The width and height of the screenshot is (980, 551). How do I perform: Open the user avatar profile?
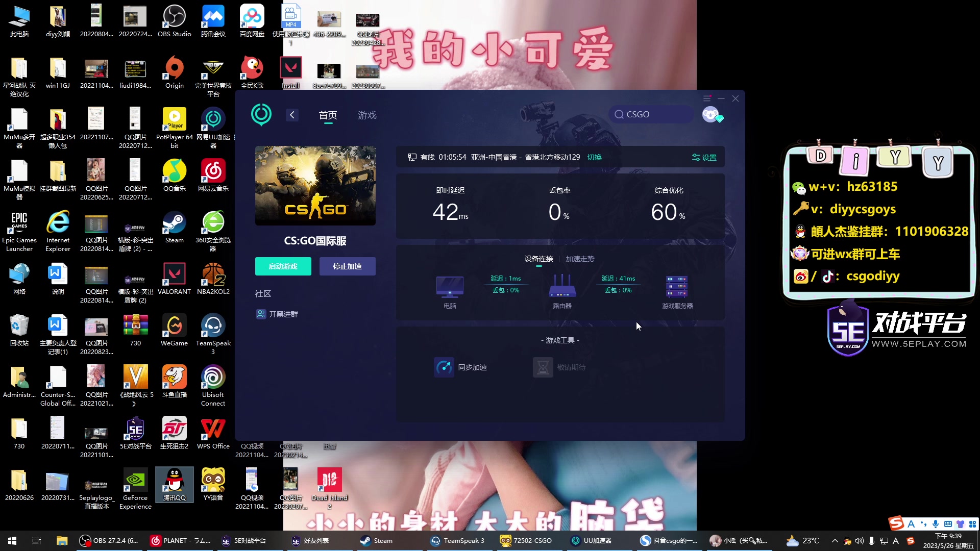pyautogui.click(x=710, y=114)
